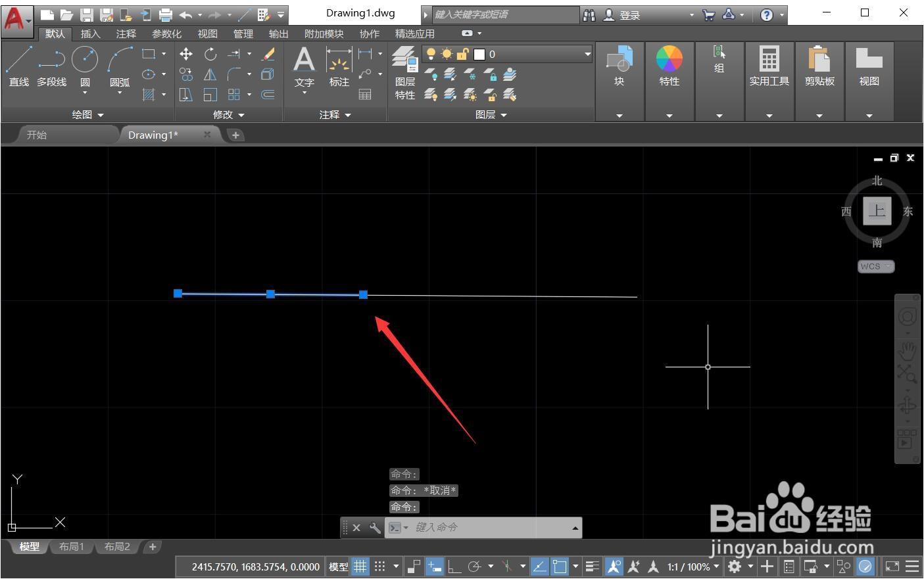Open the layer dropdown showing 0
The width and height of the screenshot is (924, 579).
pyautogui.click(x=508, y=54)
